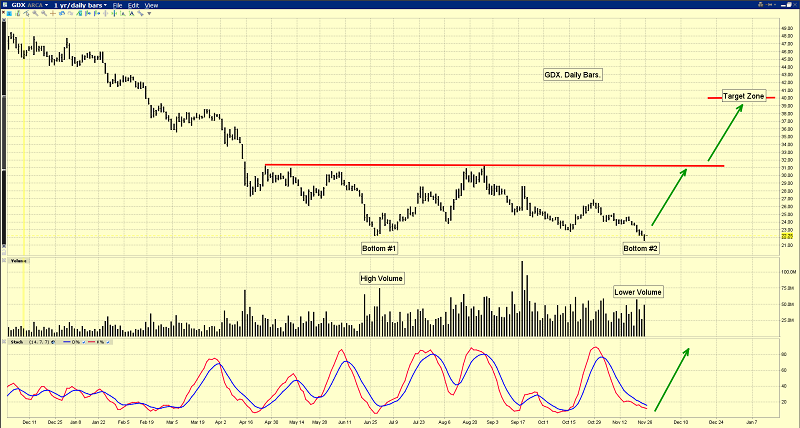Screen dimensions: 800x428
Task: Click the first magnifier zoom icon
Action: click(35, 13)
